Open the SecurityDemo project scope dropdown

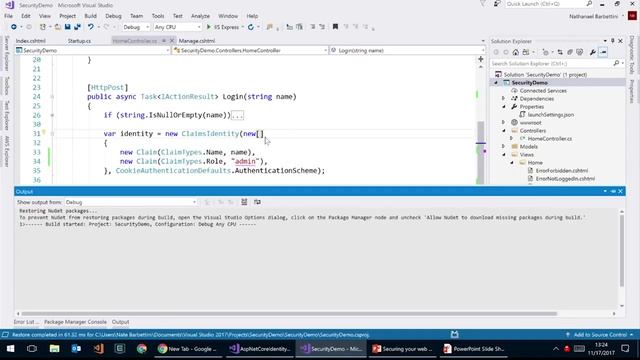coord(93,51)
